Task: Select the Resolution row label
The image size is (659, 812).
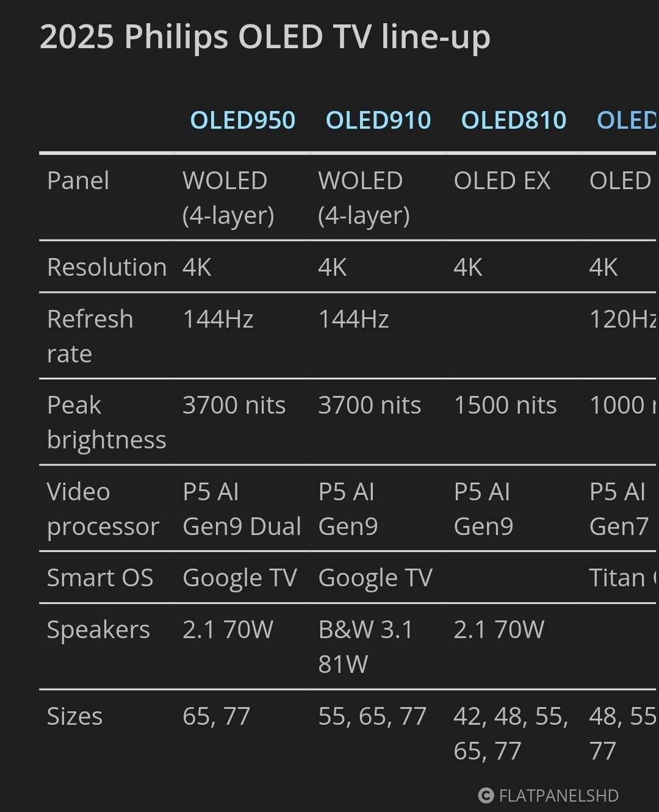Action: point(107,267)
